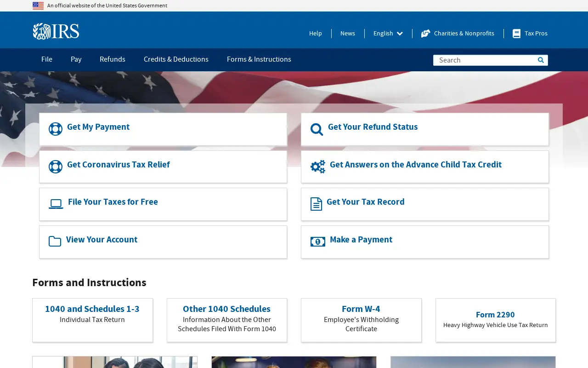Expand the English language dropdown
The width and height of the screenshot is (588, 368).
(x=388, y=34)
